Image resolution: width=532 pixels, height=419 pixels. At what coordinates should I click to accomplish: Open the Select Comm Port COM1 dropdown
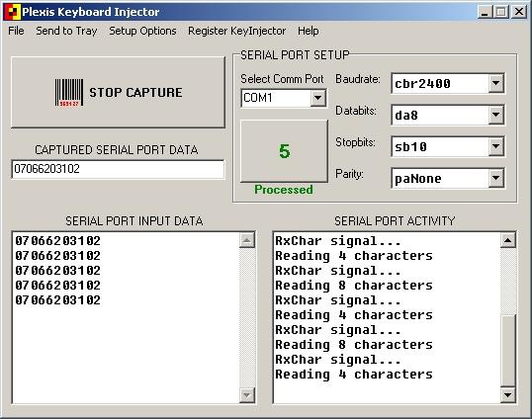coord(317,98)
